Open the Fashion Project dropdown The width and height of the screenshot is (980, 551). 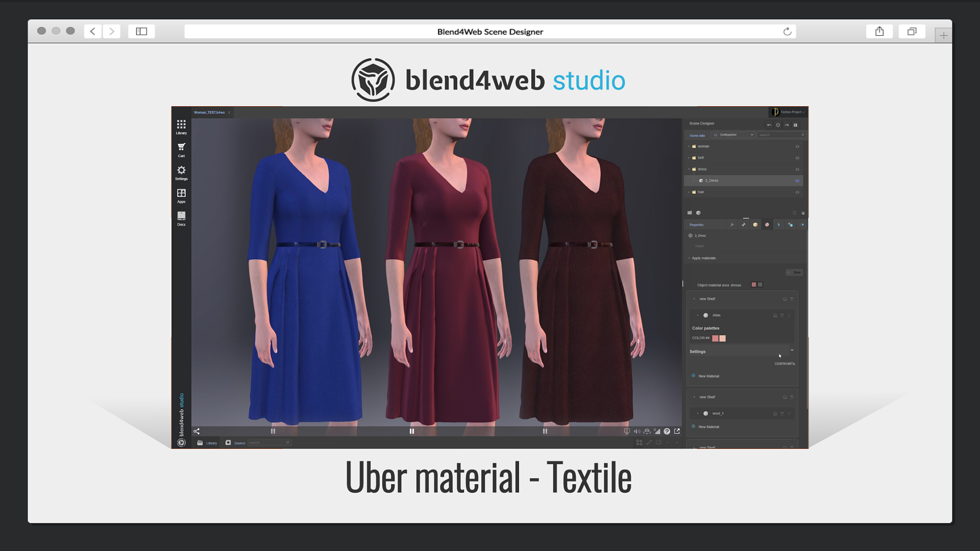pyautogui.click(x=789, y=112)
